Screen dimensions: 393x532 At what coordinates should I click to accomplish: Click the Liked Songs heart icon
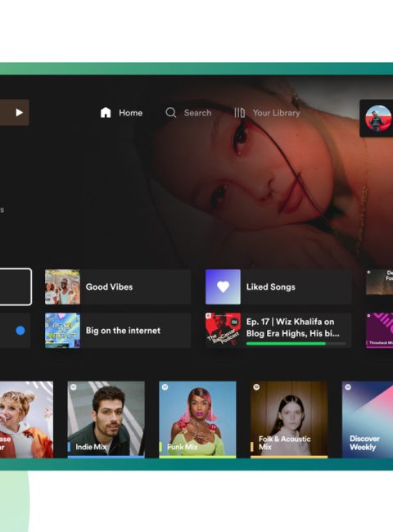click(x=223, y=287)
